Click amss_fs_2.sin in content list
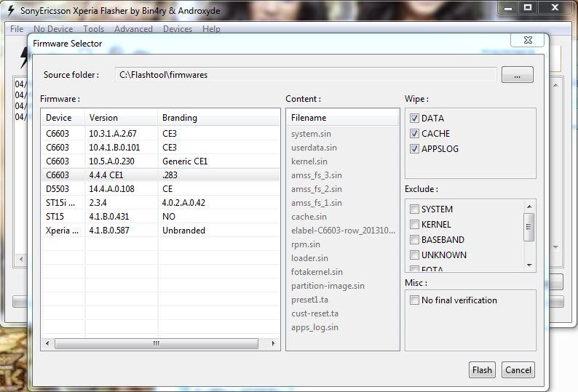 click(x=316, y=189)
